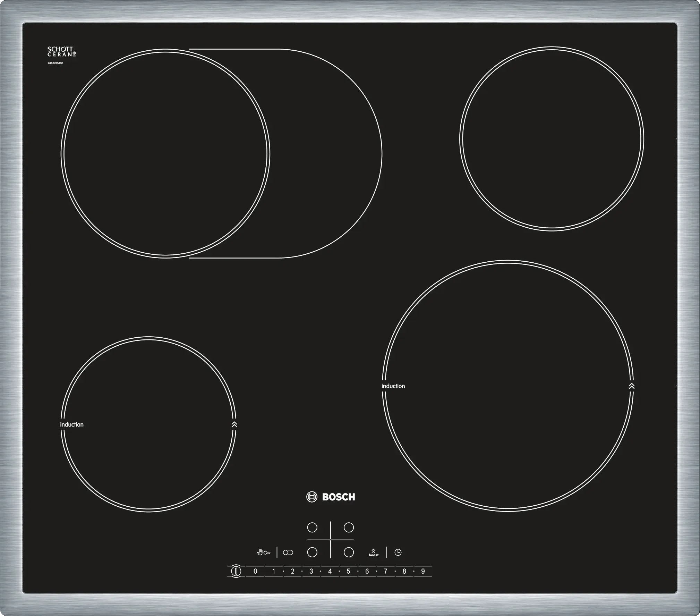The height and width of the screenshot is (616, 700).
Task: Select the front left hotplate circle
Action: [x=312, y=552]
